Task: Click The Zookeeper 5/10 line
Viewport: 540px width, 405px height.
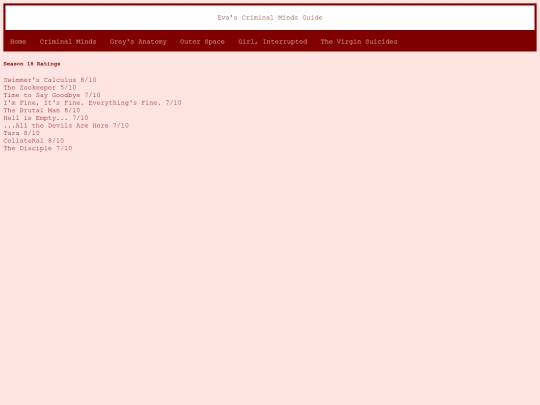Action: 40,87
